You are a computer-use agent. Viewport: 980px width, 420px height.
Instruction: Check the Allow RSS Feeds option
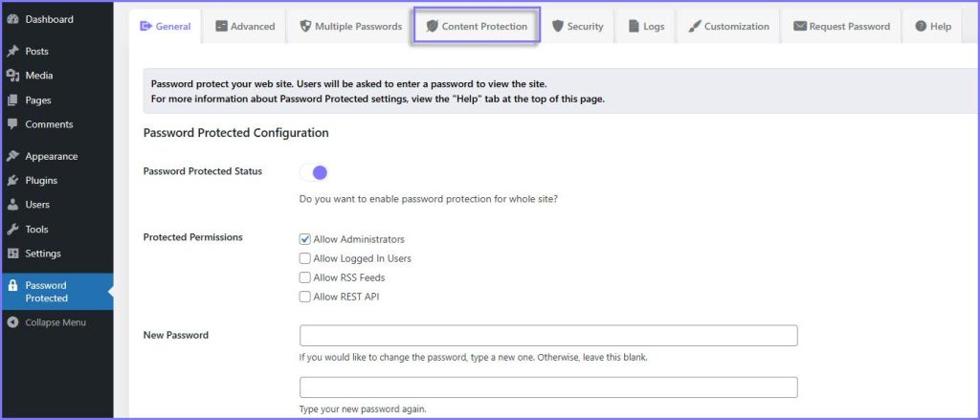(x=305, y=277)
